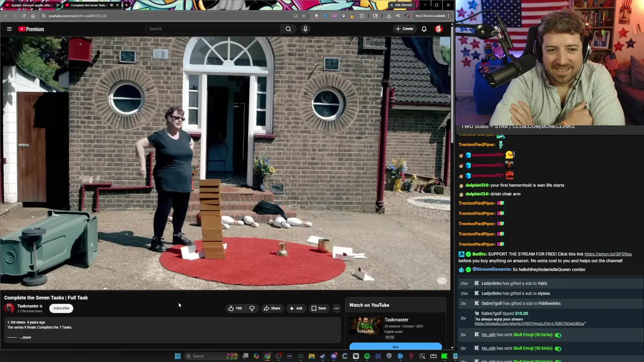Mute the tab via its speaker icon
This screenshot has width=644, height=362.
click(111, 5)
